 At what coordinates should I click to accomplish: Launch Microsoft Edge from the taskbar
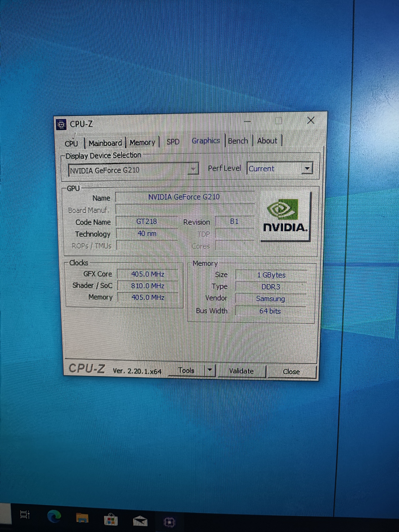coord(54,516)
